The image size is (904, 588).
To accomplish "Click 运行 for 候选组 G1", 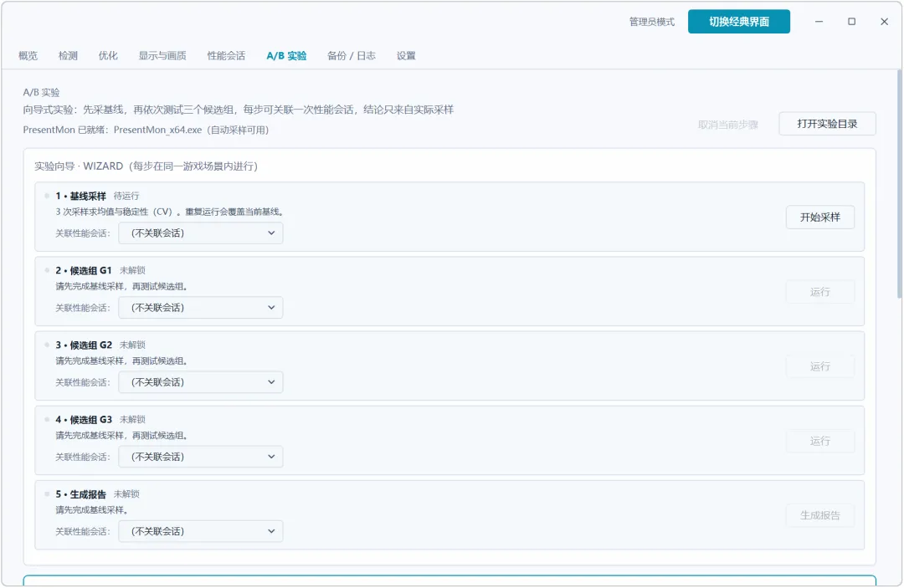I will [819, 292].
